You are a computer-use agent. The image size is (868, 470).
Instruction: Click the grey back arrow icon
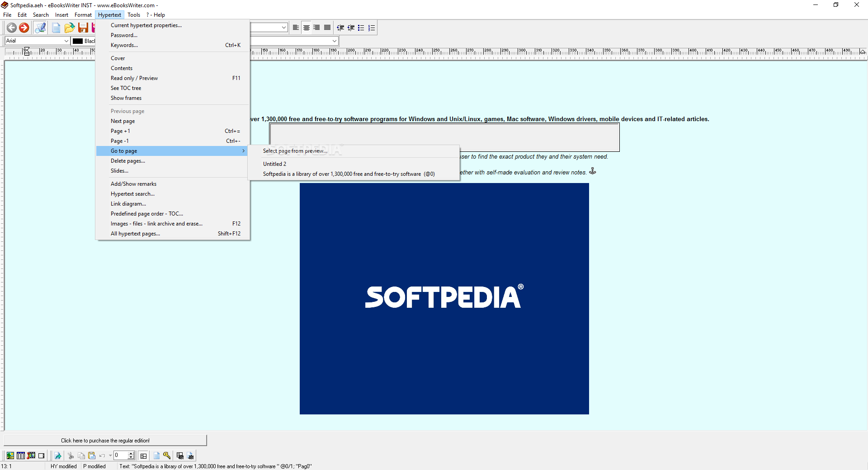pos(12,28)
